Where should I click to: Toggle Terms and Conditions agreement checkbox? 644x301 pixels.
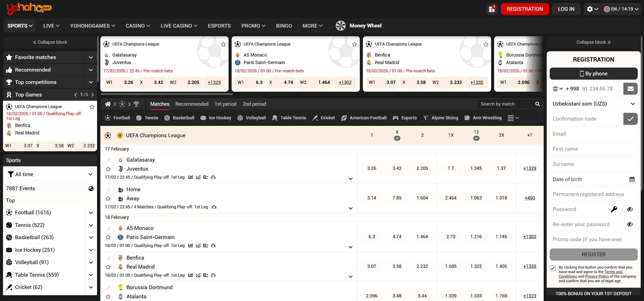click(x=553, y=268)
